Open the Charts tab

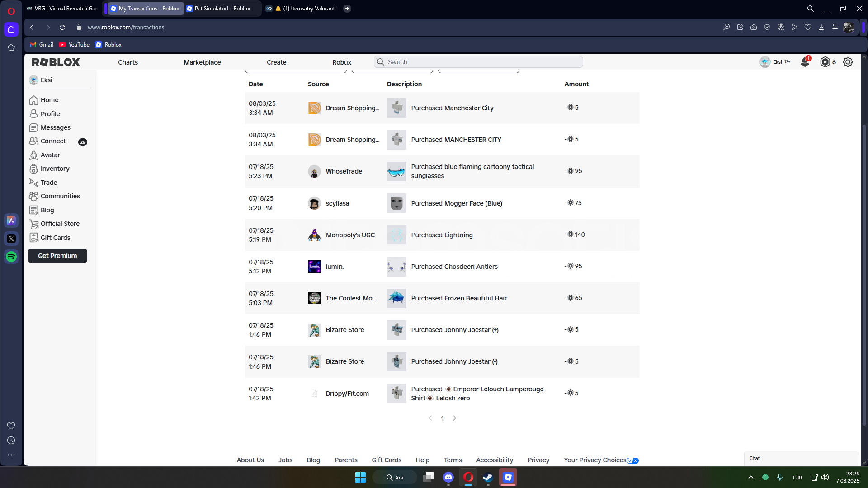coord(128,62)
